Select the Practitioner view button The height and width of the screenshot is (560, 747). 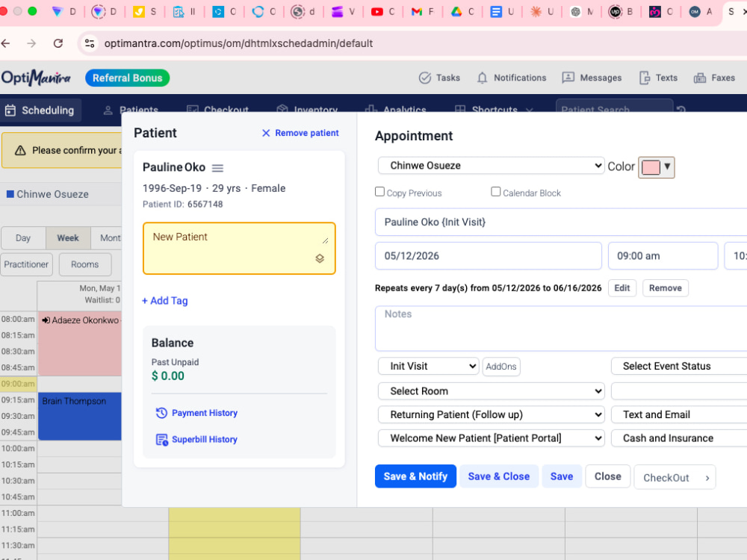point(26,264)
